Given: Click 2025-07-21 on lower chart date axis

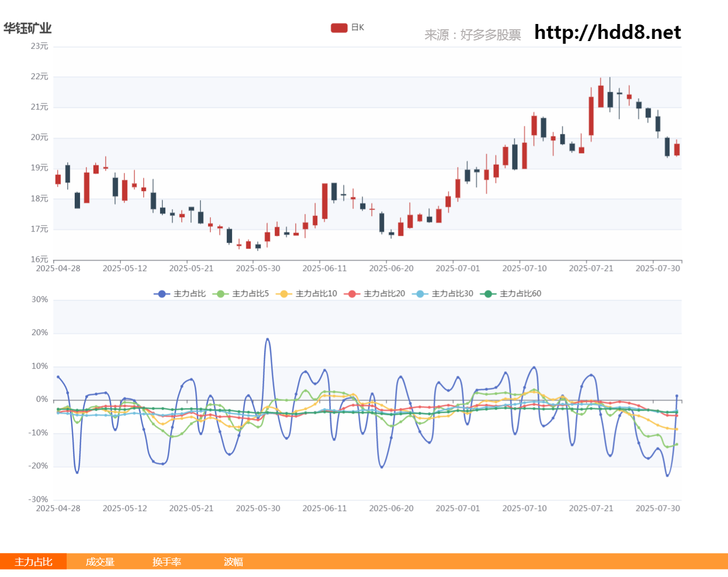Looking at the screenshot, I should tap(591, 508).
